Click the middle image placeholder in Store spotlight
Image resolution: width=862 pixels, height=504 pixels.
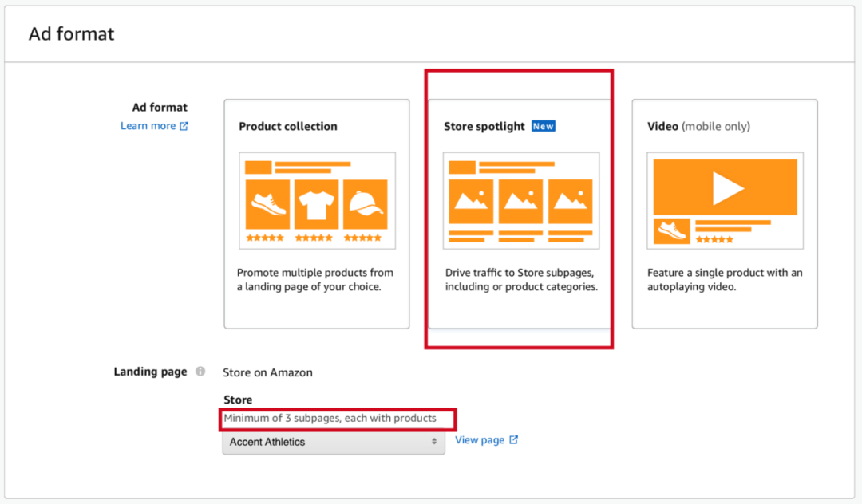tap(520, 202)
